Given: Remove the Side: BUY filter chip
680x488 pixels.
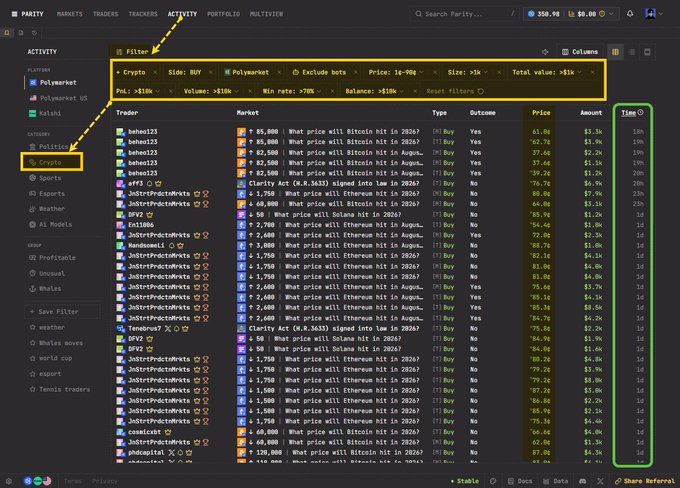Looking at the screenshot, I should coord(211,72).
